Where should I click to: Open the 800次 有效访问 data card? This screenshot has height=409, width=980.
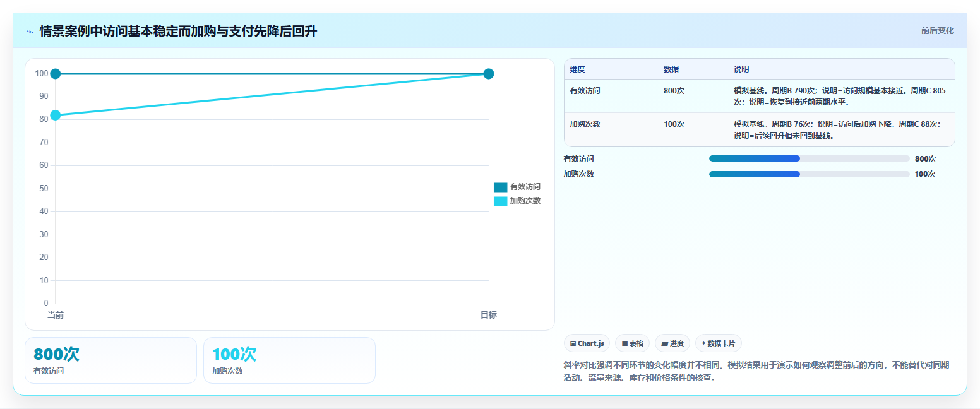tap(111, 360)
